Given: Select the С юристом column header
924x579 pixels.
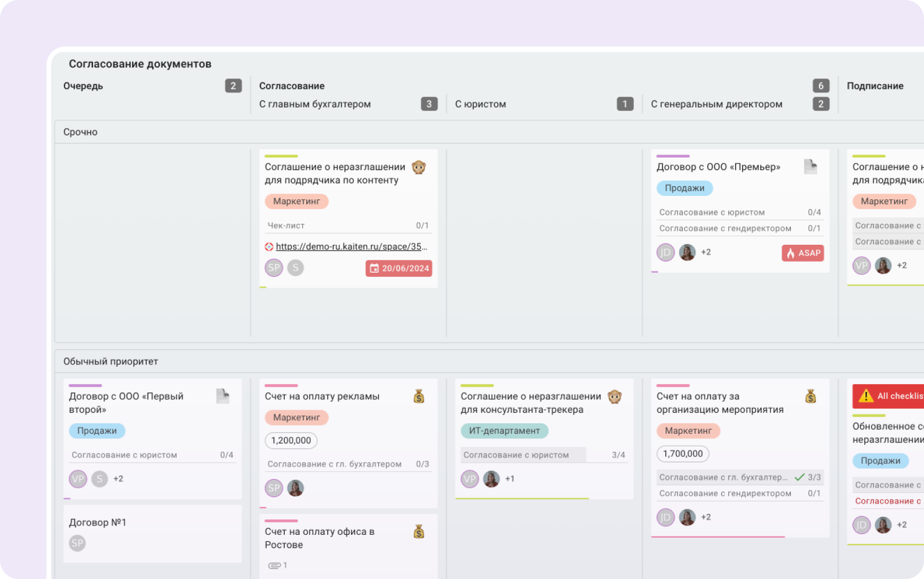Looking at the screenshot, I should [480, 104].
